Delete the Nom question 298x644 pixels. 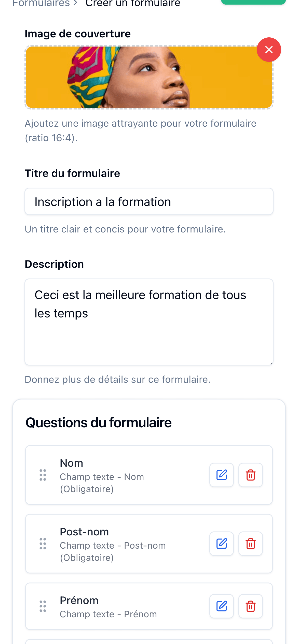250,475
